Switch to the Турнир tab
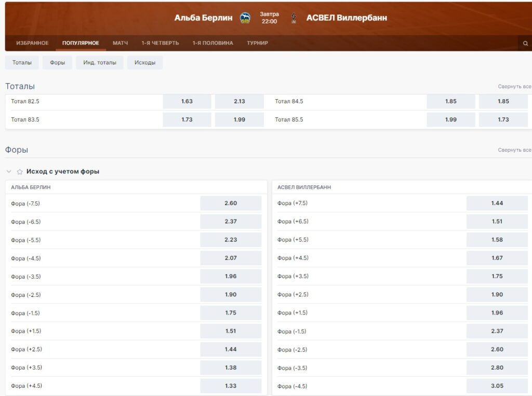Screen dimensions: 532x396 click(258, 43)
